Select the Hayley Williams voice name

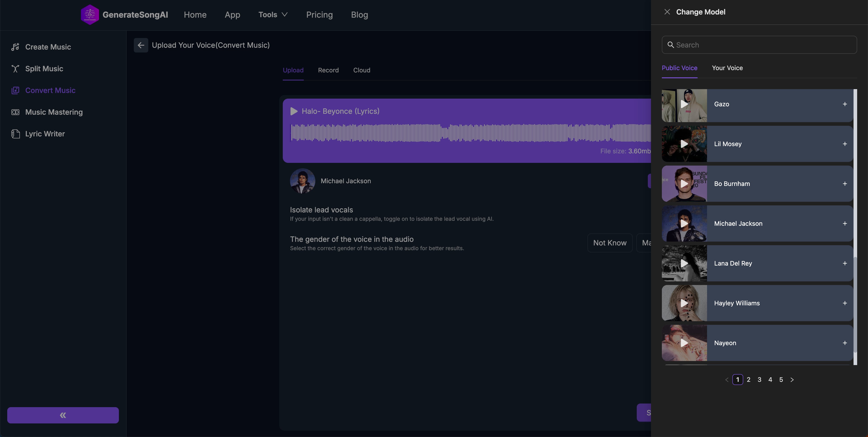click(737, 303)
